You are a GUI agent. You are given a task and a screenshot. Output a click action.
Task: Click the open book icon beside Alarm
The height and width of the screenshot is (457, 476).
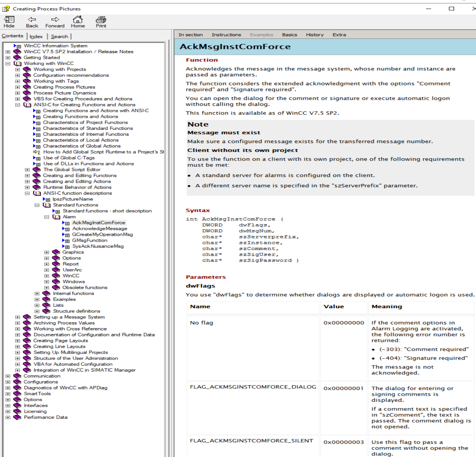(56, 217)
